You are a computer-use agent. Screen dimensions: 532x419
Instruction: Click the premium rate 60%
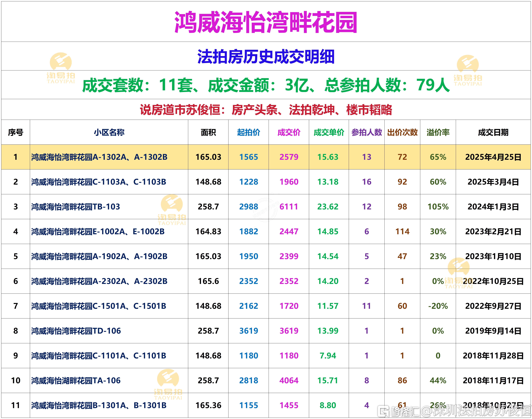[438, 182]
